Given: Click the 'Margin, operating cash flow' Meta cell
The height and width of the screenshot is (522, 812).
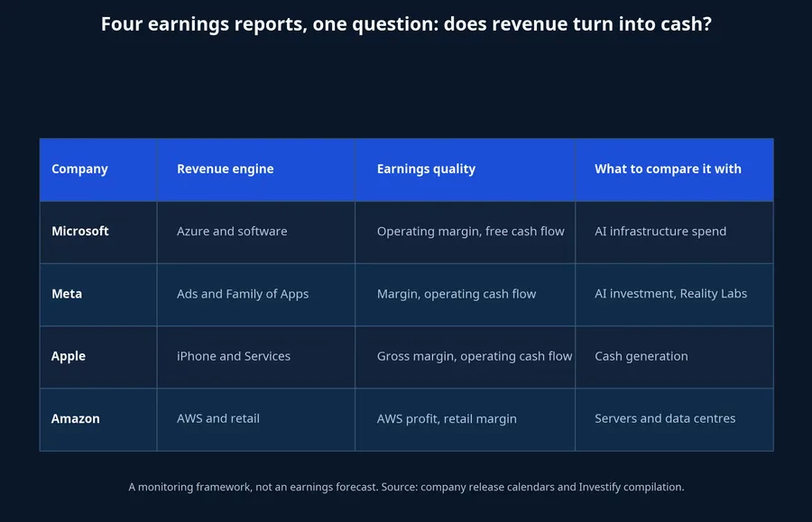Looking at the screenshot, I should [x=465, y=295].
